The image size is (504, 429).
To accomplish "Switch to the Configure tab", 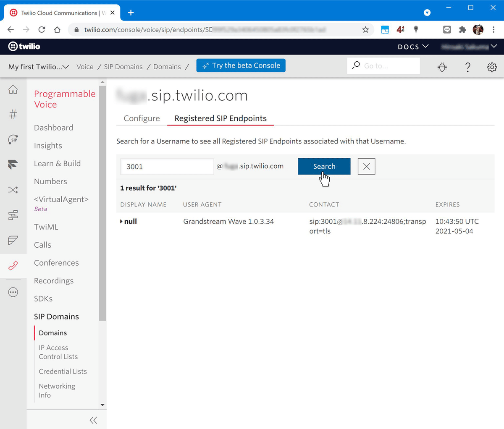I will (x=142, y=118).
